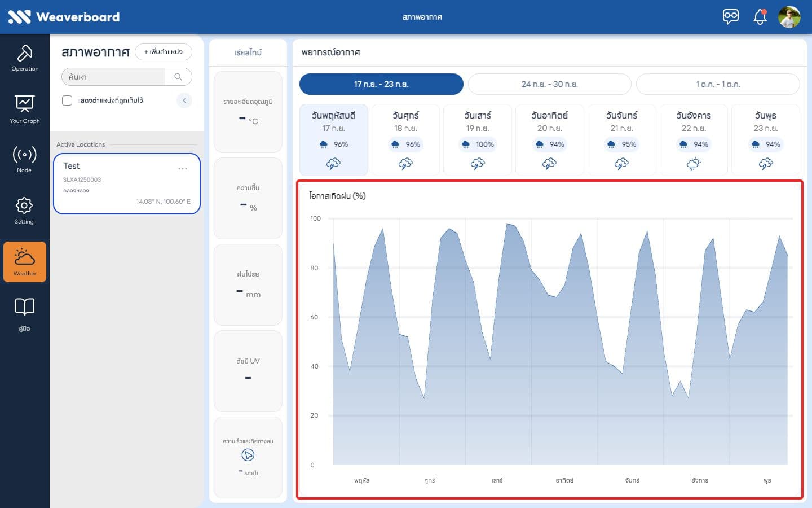Screen dimensions: 812x508
Task: Switch to 1 ต.ค. - 1 ต.ค. tab
Action: (718, 84)
